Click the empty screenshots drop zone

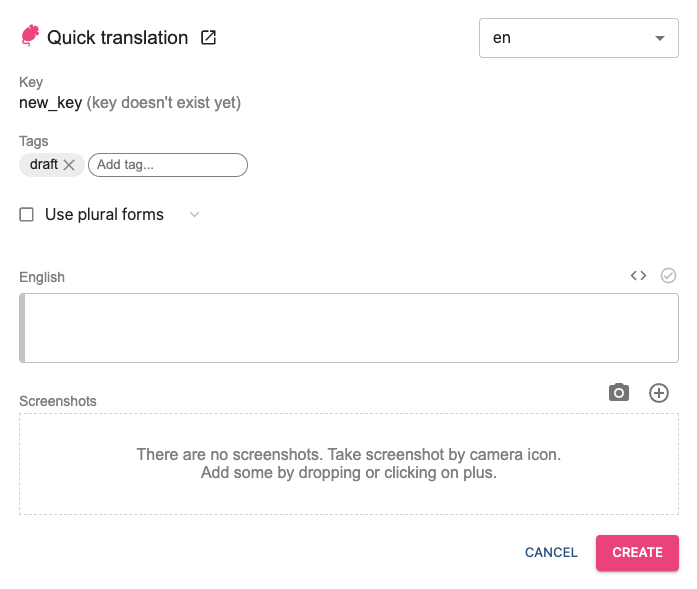point(348,464)
